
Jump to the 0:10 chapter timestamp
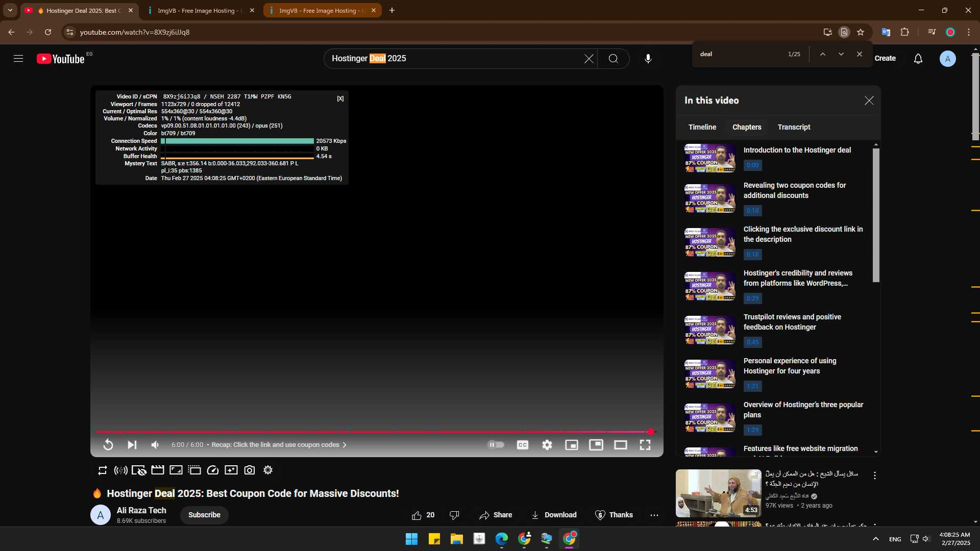pyautogui.click(x=752, y=211)
